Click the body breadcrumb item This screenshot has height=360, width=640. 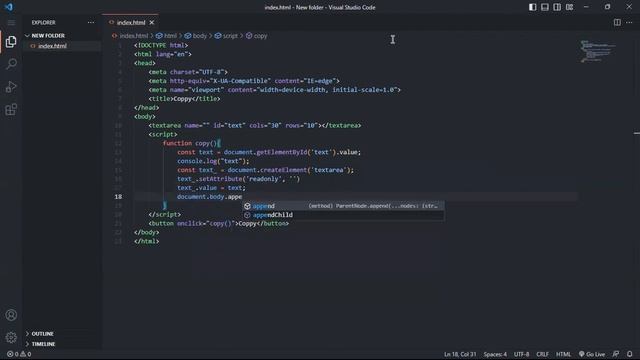[x=196, y=36]
